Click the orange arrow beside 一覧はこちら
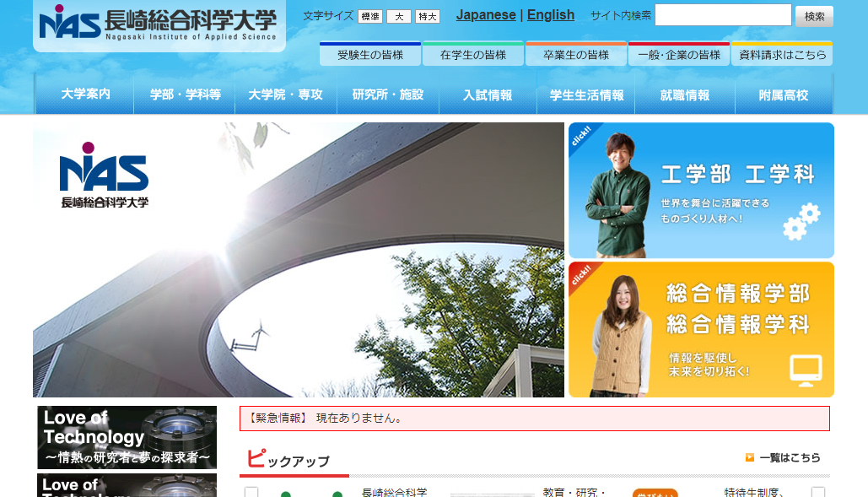868x497 pixels. pos(750,457)
